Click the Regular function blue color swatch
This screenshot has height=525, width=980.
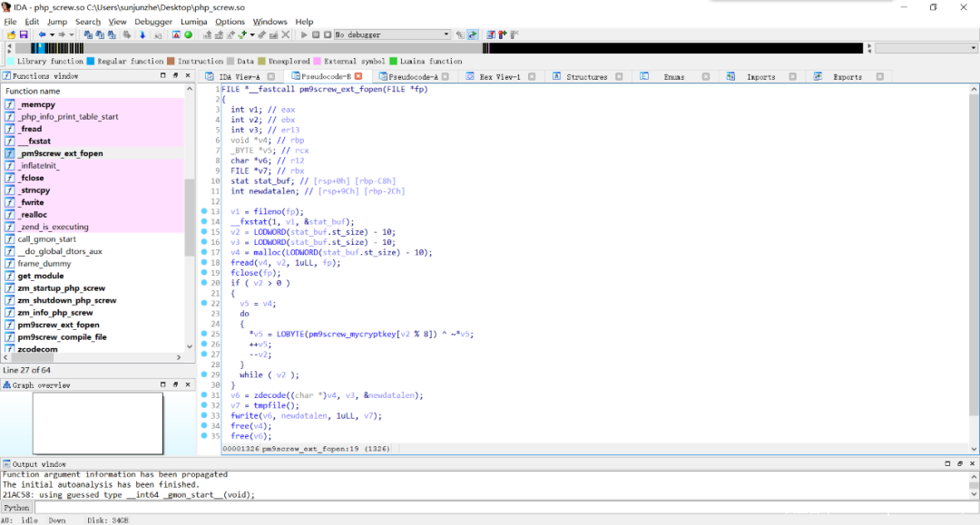pos(91,61)
